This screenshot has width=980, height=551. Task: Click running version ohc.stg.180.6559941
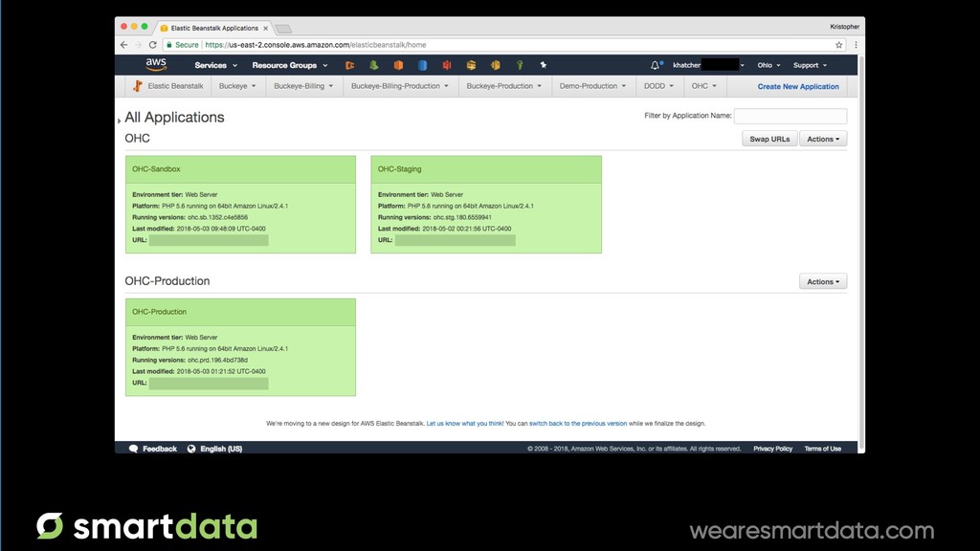click(x=462, y=217)
